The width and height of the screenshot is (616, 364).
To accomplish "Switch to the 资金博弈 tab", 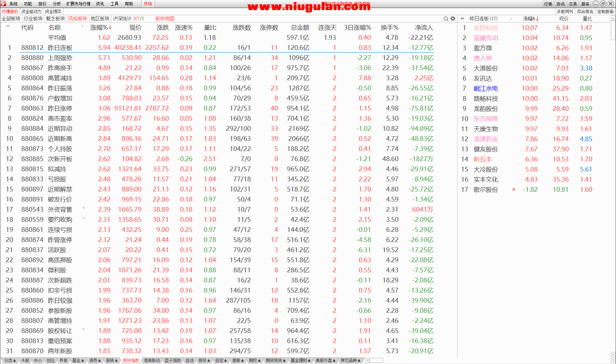I will click(53, 11).
